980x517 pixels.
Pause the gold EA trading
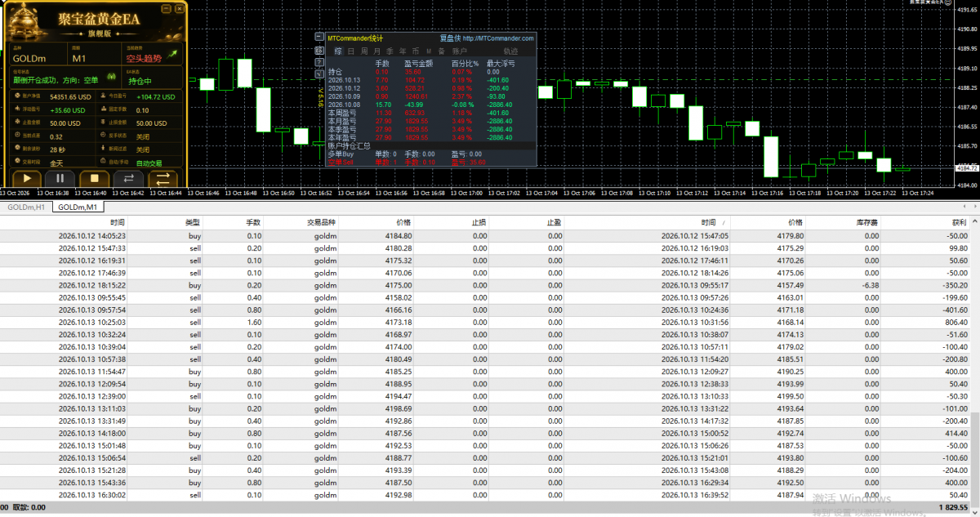click(x=60, y=177)
